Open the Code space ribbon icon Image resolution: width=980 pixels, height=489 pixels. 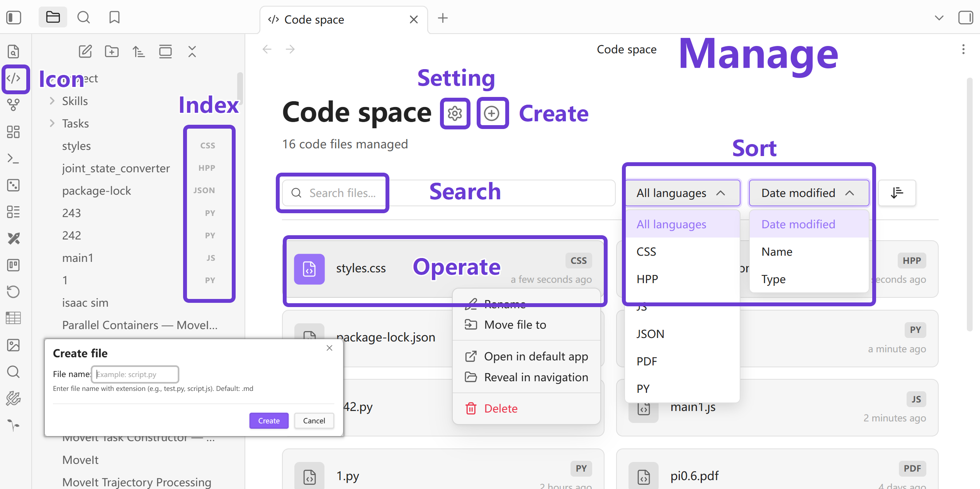14,79
